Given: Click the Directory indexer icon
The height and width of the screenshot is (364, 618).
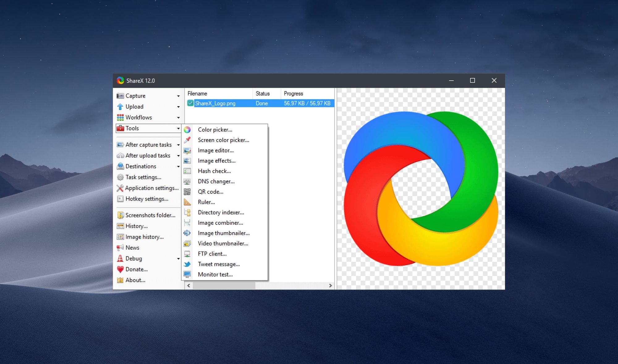Looking at the screenshot, I should 187,213.
